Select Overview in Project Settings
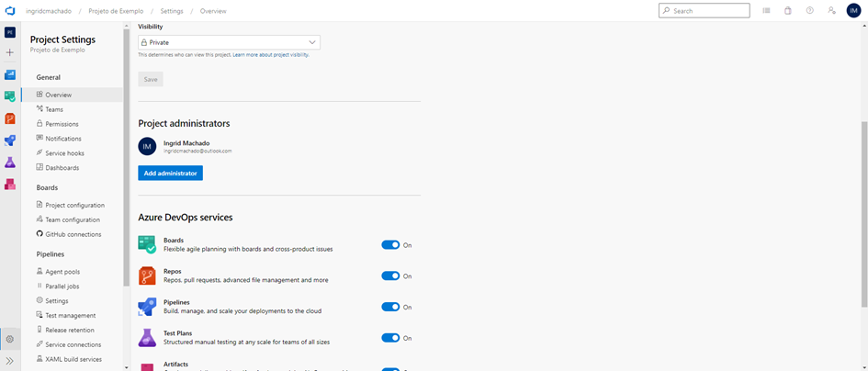The height and width of the screenshot is (371, 868). pyautogui.click(x=72, y=95)
